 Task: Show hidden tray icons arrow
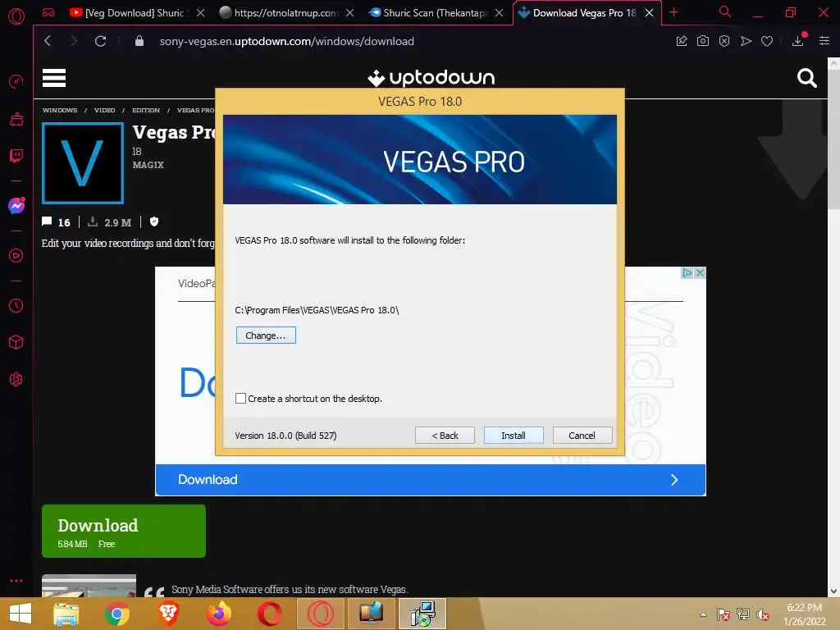pyautogui.click(x=703, y=614)
